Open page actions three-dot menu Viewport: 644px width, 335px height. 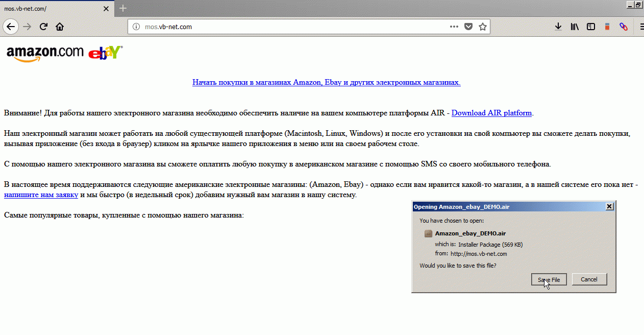(x=454, y=27)
